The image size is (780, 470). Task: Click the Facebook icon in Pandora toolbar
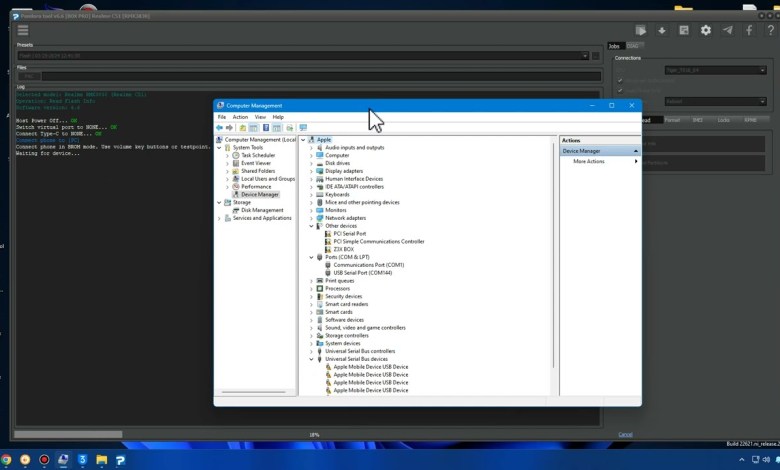point(748,30)
